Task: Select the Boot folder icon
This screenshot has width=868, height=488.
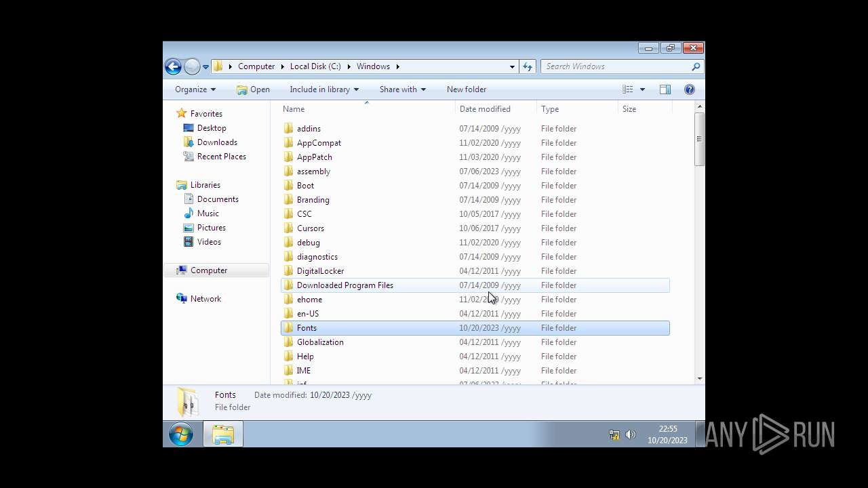Action: click(x=288, y=186)
